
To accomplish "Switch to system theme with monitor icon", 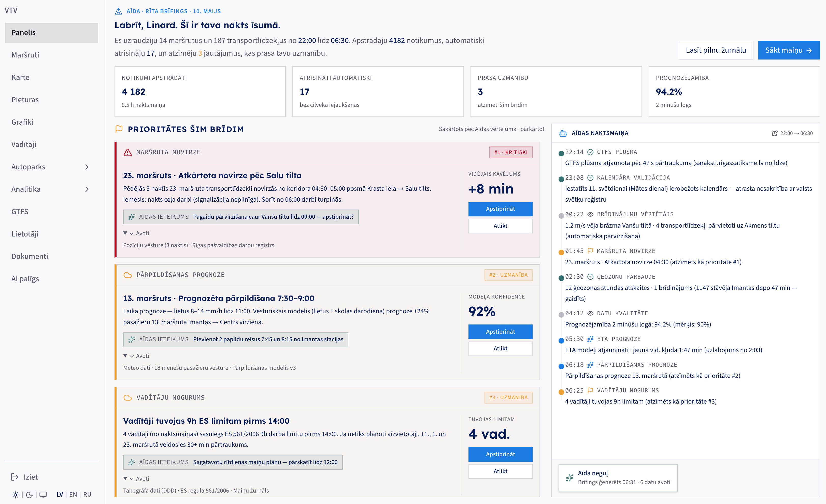I will coord(43,495).
